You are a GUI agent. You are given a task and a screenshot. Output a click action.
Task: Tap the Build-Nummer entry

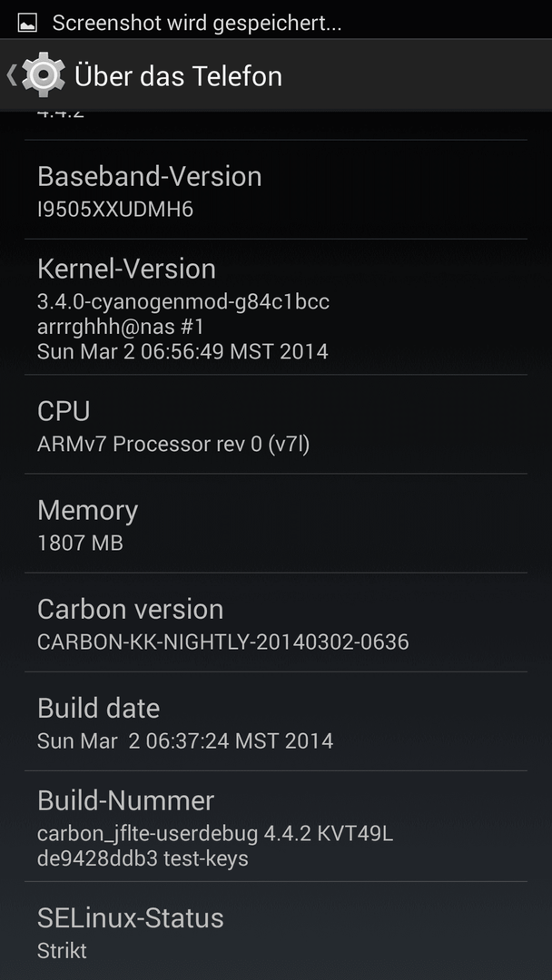(276, 827)
